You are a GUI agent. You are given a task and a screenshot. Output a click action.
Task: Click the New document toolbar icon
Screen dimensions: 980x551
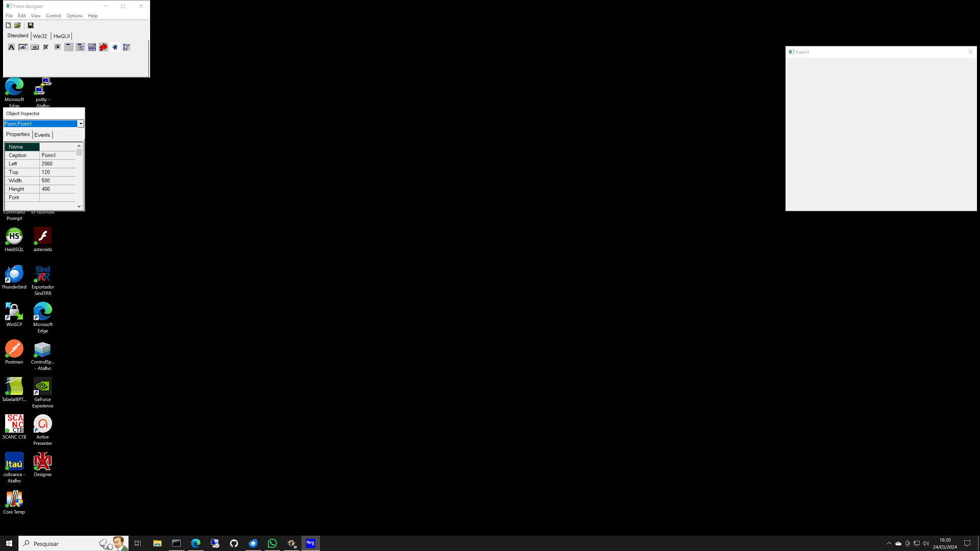tap(8, 25)
